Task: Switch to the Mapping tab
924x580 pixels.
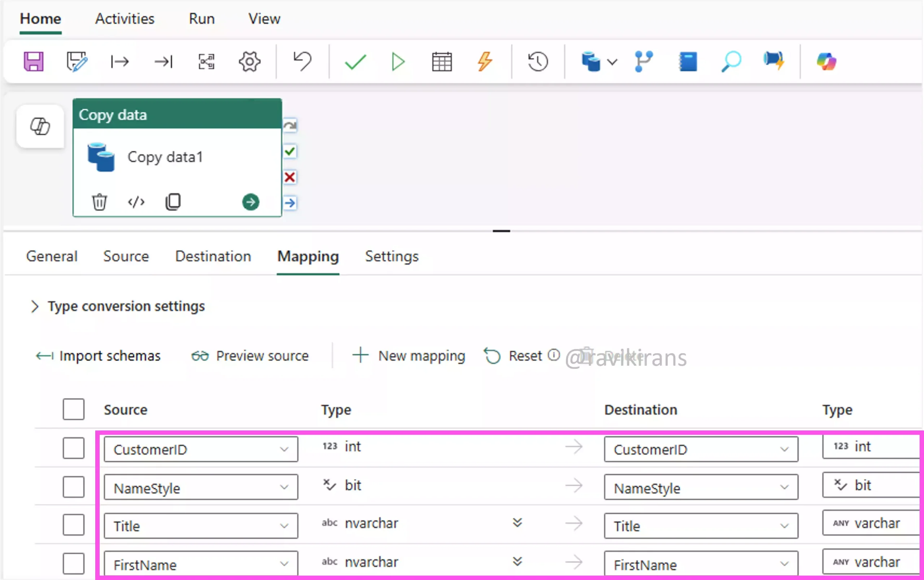Action: 308,256
